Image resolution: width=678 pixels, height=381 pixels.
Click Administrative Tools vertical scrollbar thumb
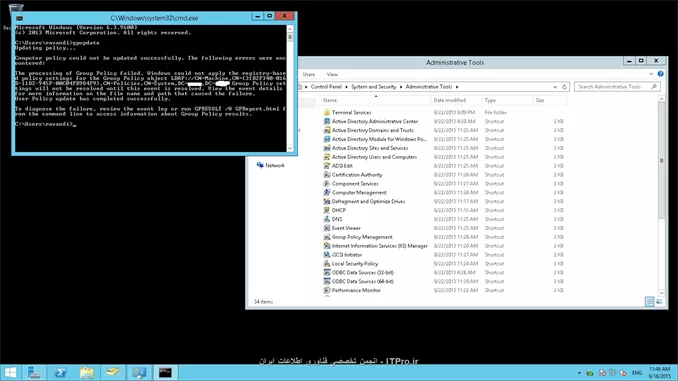coord(661,160)
